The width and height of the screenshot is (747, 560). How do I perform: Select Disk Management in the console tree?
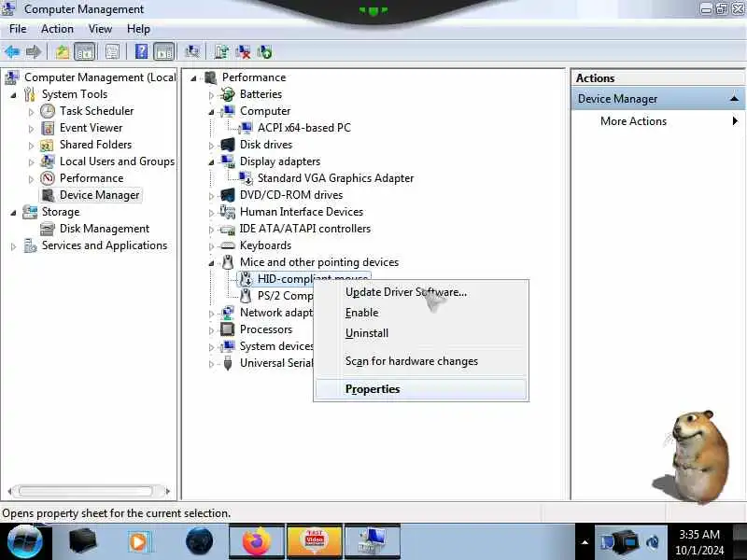click(x=105, y=229)
